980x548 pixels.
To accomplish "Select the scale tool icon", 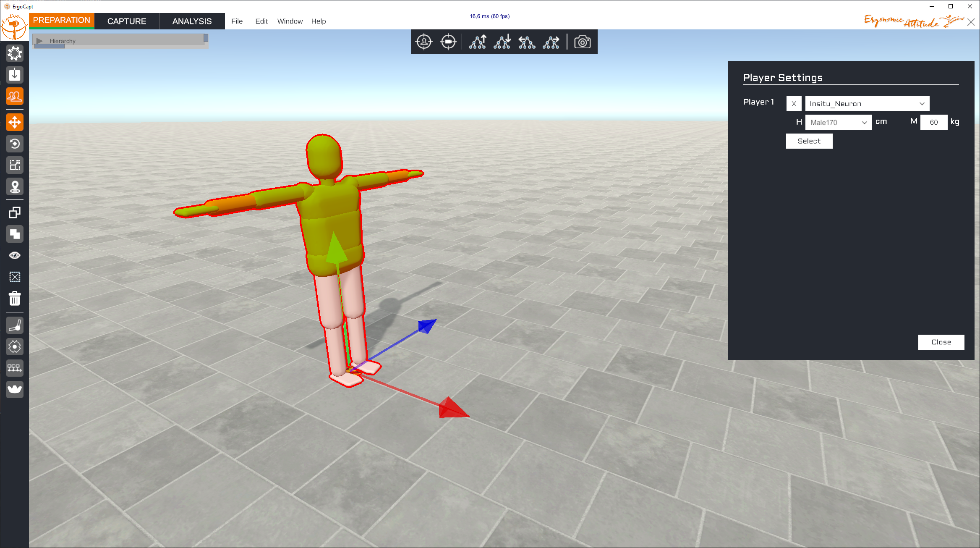I will [15, 165].
